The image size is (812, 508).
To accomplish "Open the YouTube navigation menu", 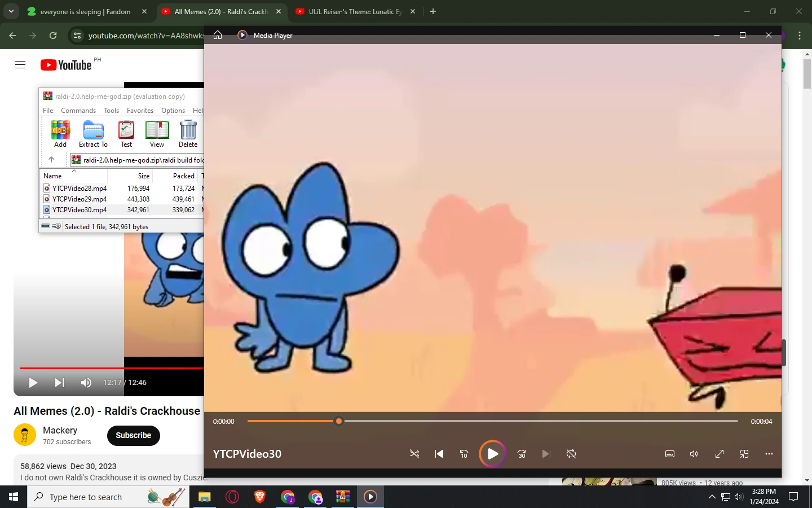I will 20,64.
